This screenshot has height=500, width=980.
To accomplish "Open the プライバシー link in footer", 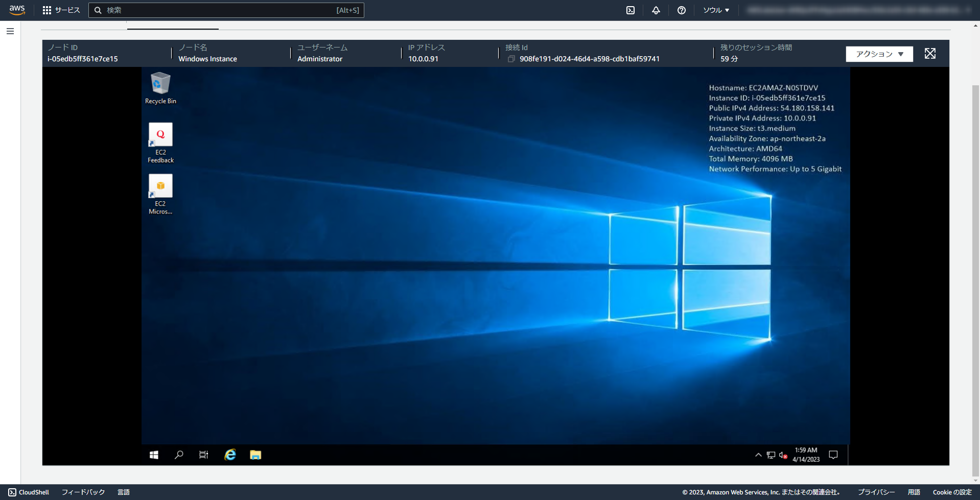I will click(x=876, y=492).
